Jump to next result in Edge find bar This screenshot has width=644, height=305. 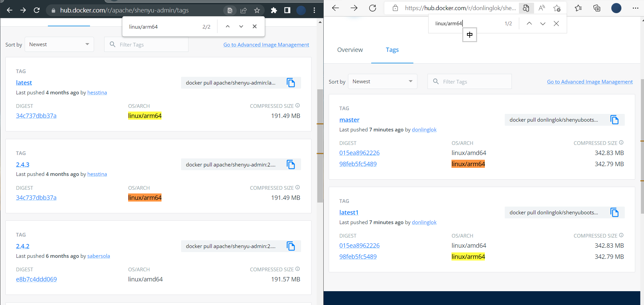(543, 23)
